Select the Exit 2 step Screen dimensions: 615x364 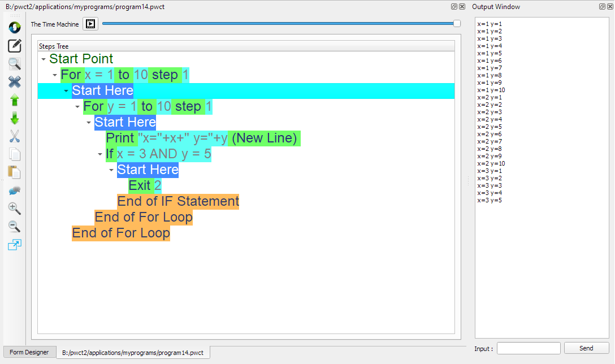tap(144, 185)
